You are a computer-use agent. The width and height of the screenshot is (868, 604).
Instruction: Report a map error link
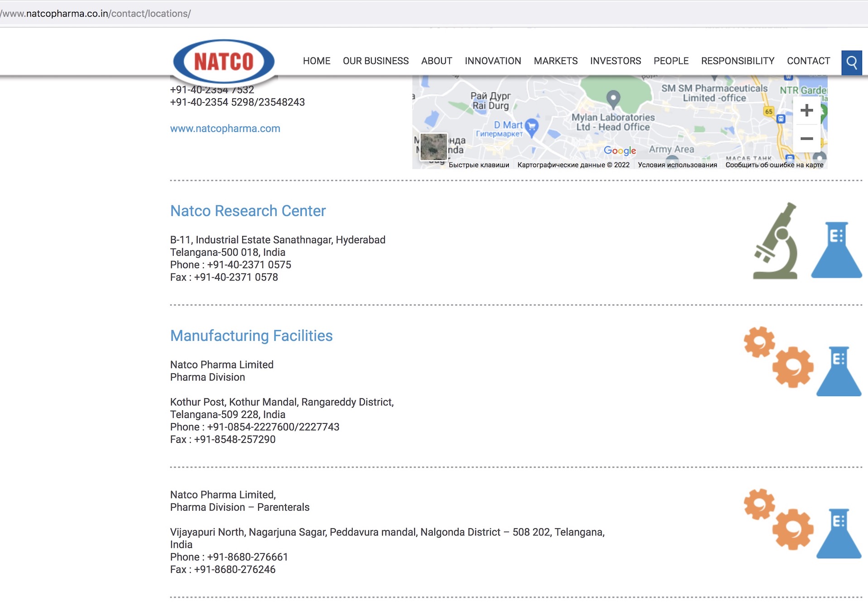click(x=774, y=165)
